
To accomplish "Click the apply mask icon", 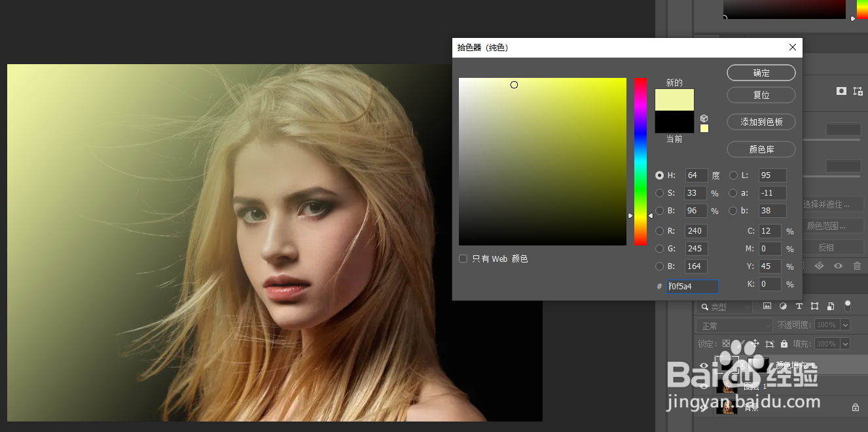I will coord(818,266).
